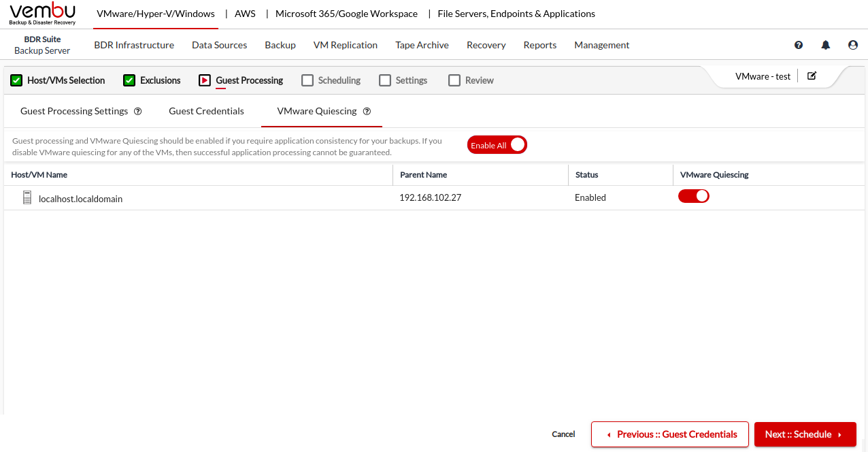
Task: Switch to the Guest Credentials tab
Action: tap(206, 111)
